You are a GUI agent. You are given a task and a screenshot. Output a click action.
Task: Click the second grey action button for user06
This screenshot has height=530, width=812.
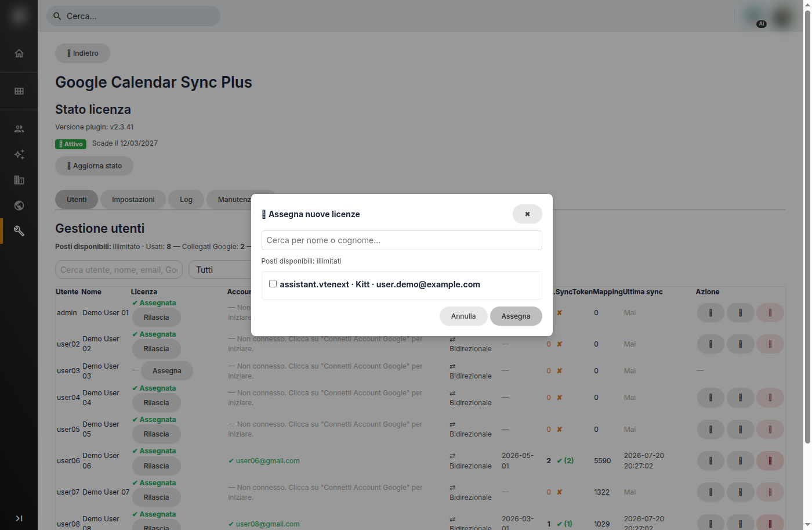coord(741,461)
